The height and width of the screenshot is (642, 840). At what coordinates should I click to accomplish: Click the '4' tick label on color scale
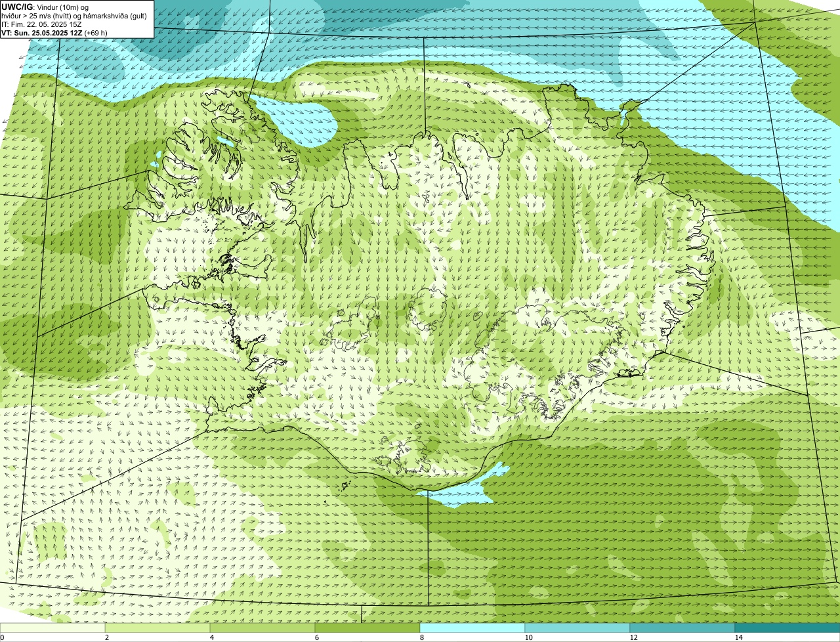211,637
